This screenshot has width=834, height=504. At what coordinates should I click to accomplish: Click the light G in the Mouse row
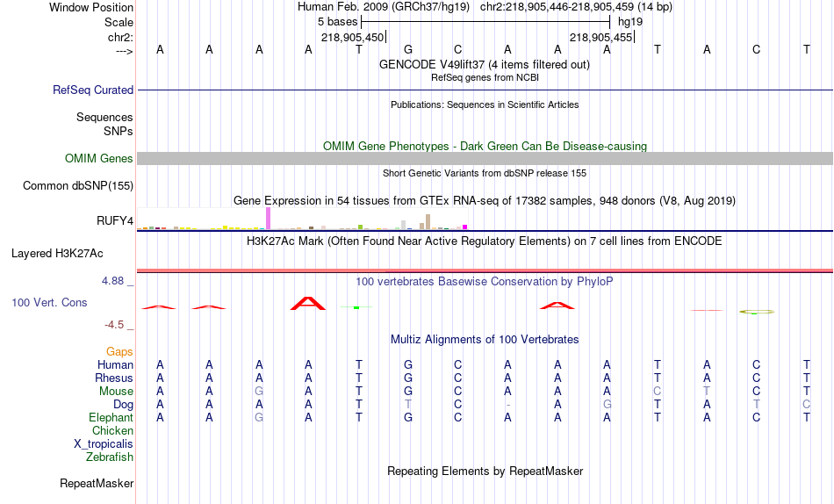pyautogui.click(x=259, y=392)
